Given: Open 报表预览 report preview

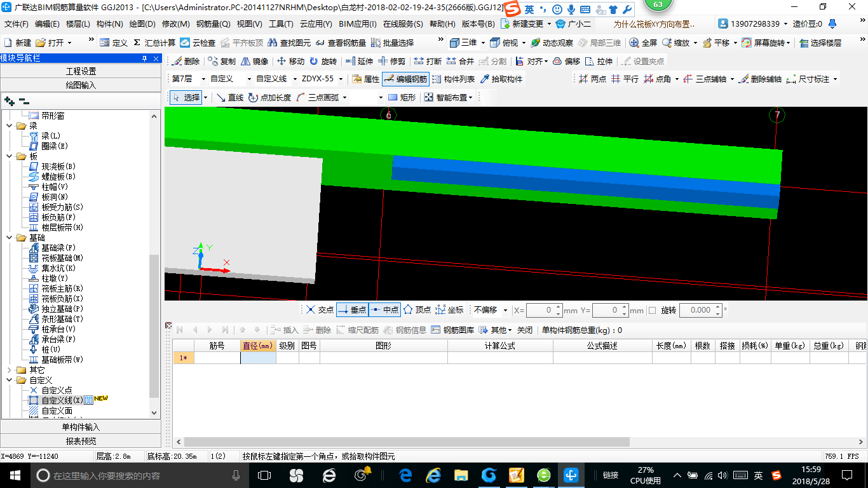Looking at the screenshot, I should click(x=81, y=441).
